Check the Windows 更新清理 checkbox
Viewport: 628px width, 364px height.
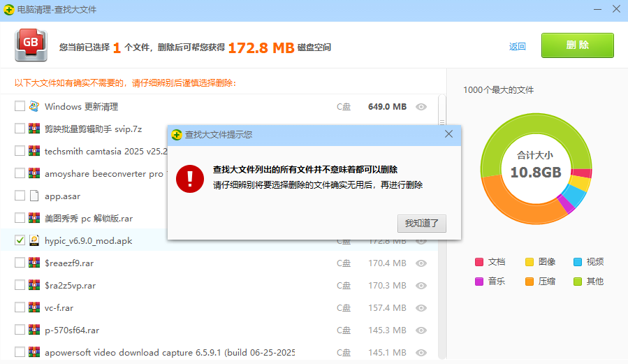[20, 106]
